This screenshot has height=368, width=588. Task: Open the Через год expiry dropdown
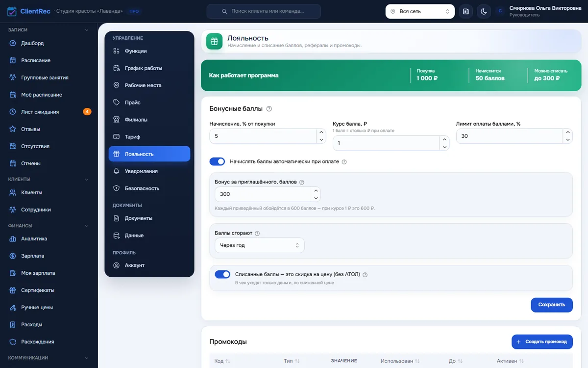click(x=260, y=245)
